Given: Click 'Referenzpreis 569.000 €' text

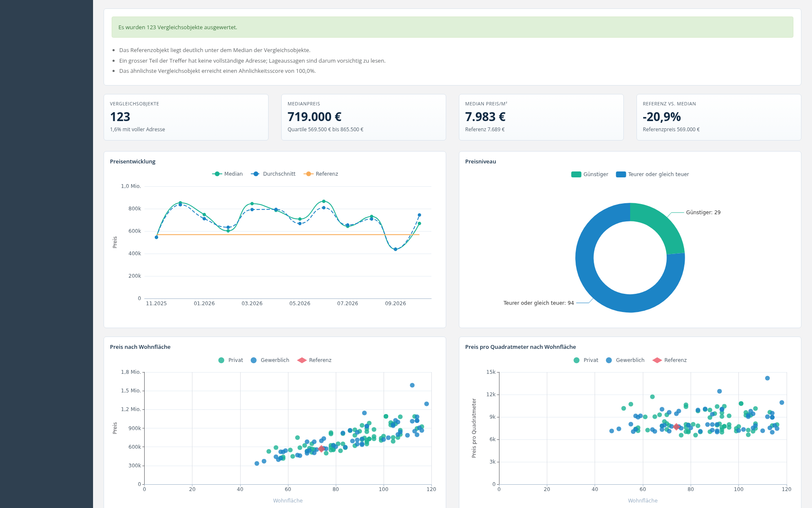Looking at the screenshot, I should 671,130.
